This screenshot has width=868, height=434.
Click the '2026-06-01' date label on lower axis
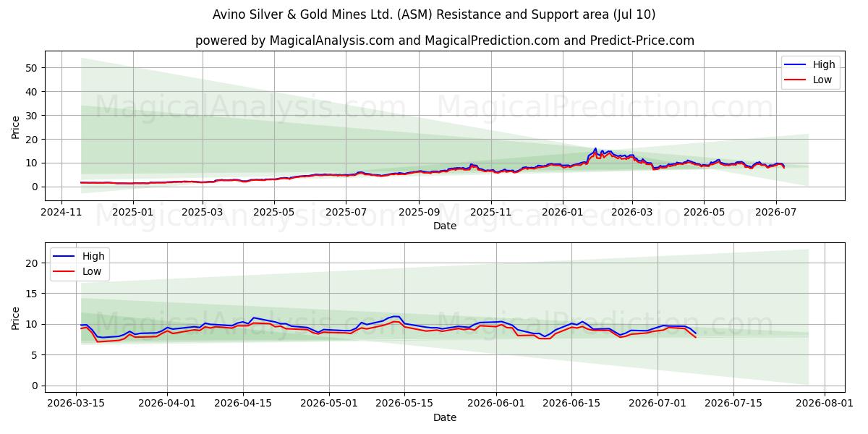coord(496,404)
